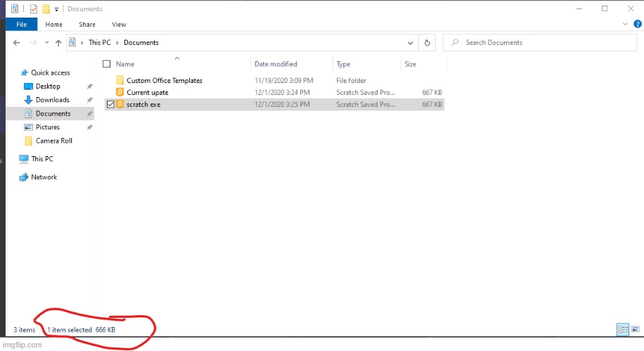Refresh the Documents folder view

pyautogui.click(x=427, y=43)
